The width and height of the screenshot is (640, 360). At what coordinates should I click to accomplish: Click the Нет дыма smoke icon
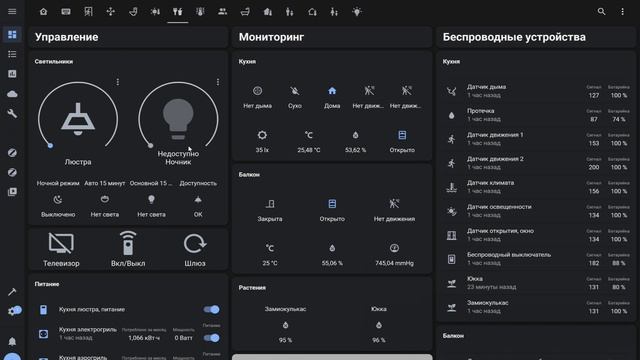coord(258,91)
